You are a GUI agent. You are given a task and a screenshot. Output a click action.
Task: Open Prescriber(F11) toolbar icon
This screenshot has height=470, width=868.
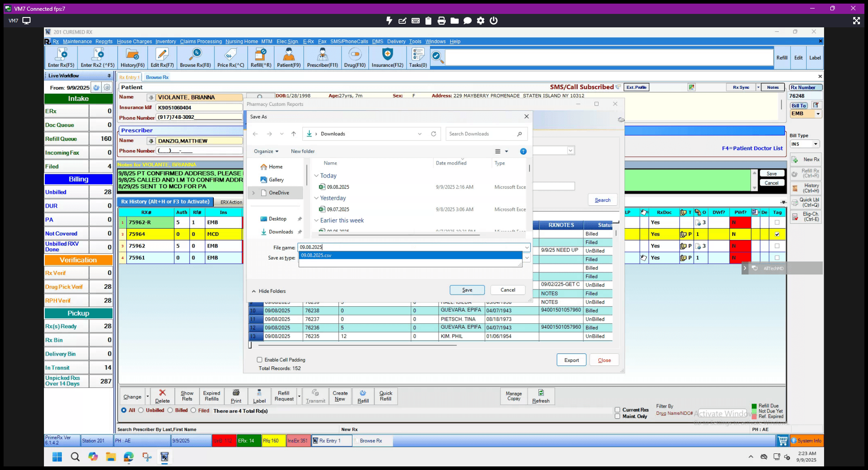(322, 58)
